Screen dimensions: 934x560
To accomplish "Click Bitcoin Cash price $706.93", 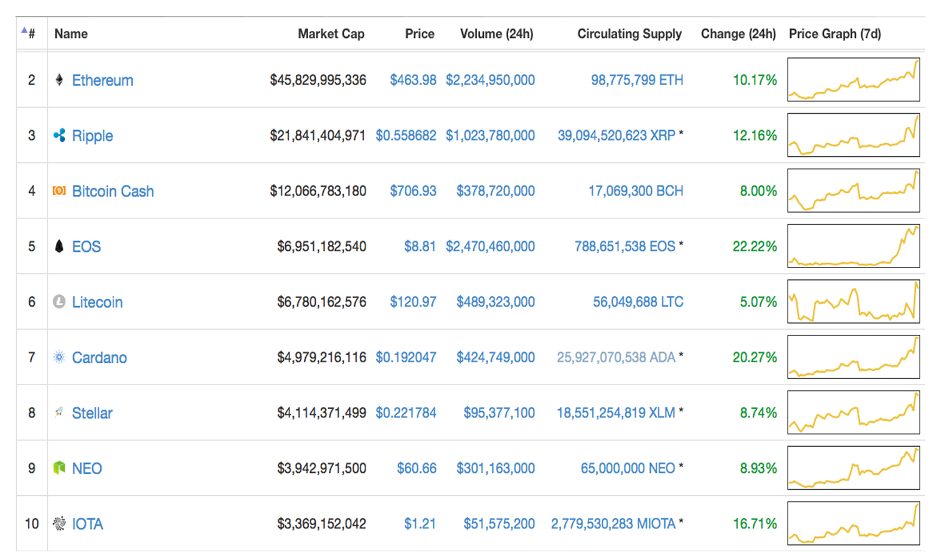I will click(413, 190).
